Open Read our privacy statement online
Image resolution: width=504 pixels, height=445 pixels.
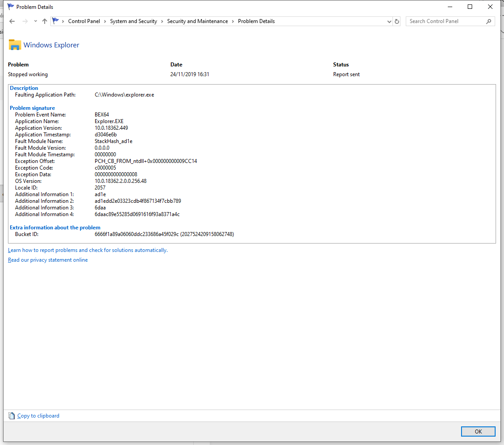pos(48,260)
